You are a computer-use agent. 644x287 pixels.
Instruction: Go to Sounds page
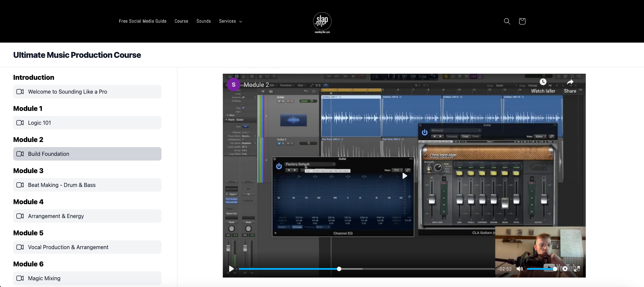[x=203, y=21]
